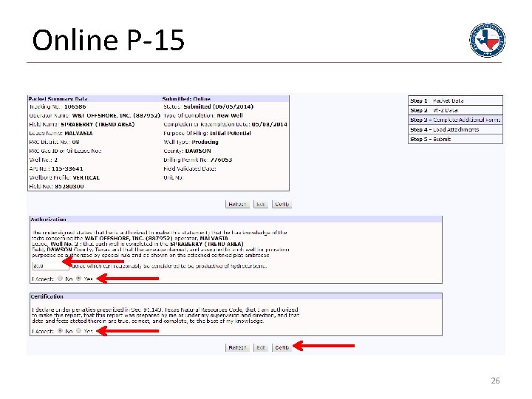Click upper Certify button below packet summary

[282, 204]
